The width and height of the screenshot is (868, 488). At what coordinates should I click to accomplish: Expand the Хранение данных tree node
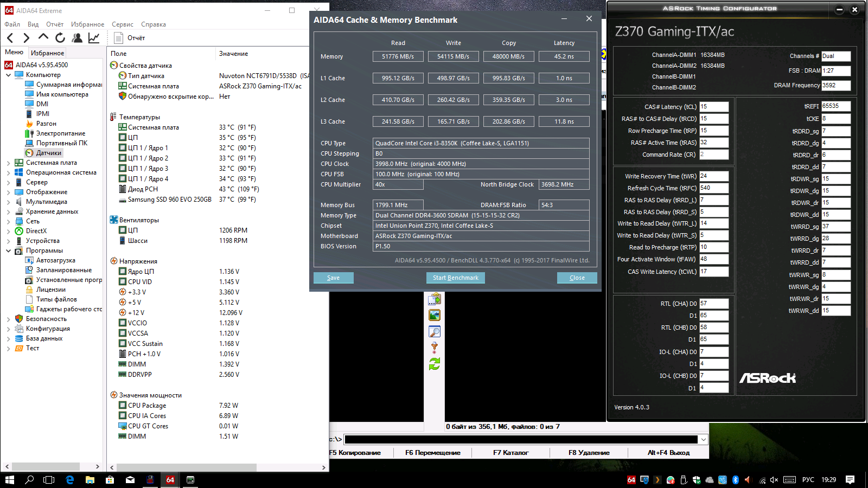[x=8, y=211]
